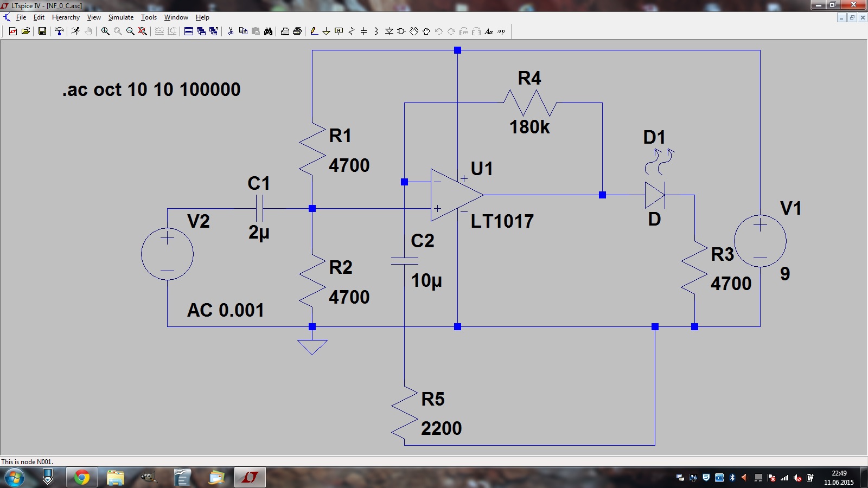Open the component gate icon

401,31
